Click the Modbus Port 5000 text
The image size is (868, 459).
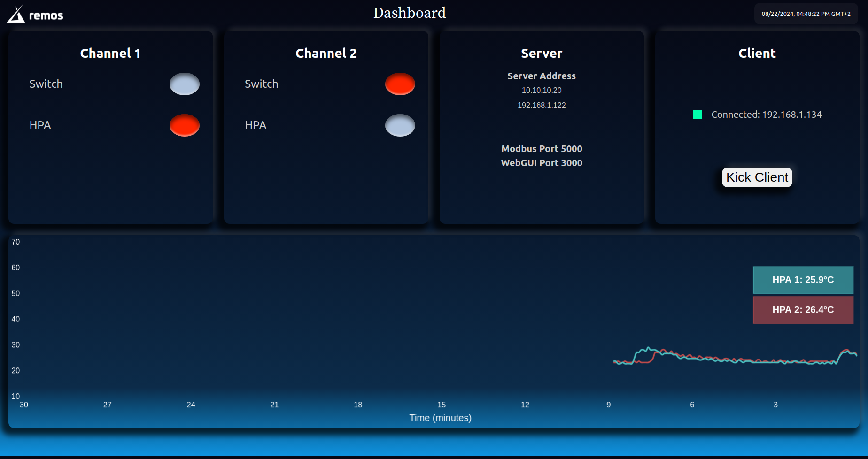541,149
